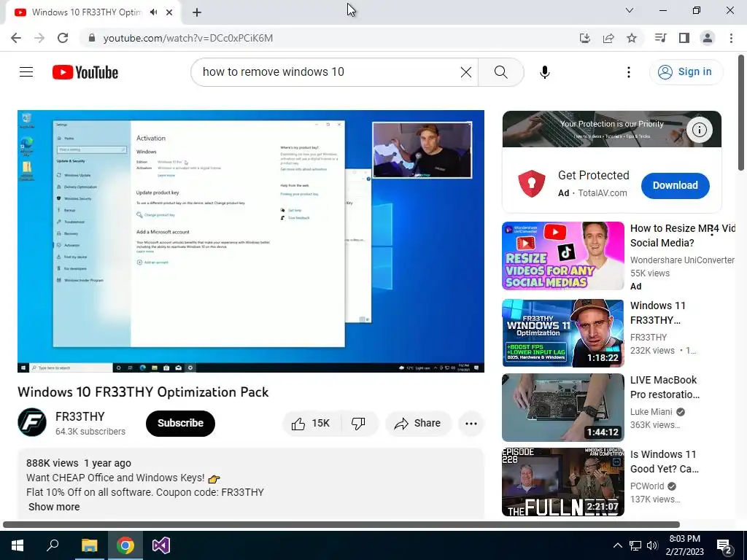This screenshot has height=560, width=747.
Task: Open Windows taskbar search
Action: 53,545
